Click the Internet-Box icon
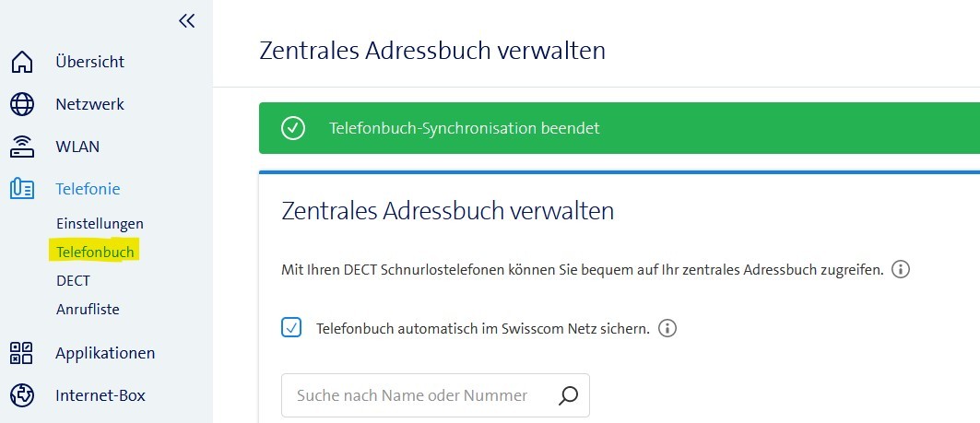 (x=22, y=395)
